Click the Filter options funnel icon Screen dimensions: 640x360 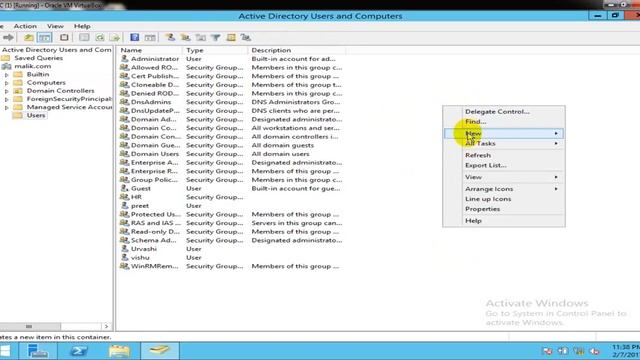click(216, 38)
